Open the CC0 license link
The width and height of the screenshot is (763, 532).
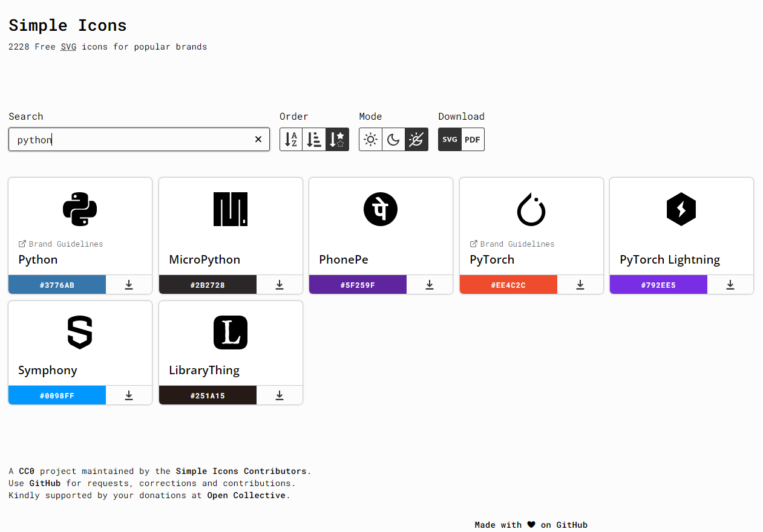pos(27,471)
